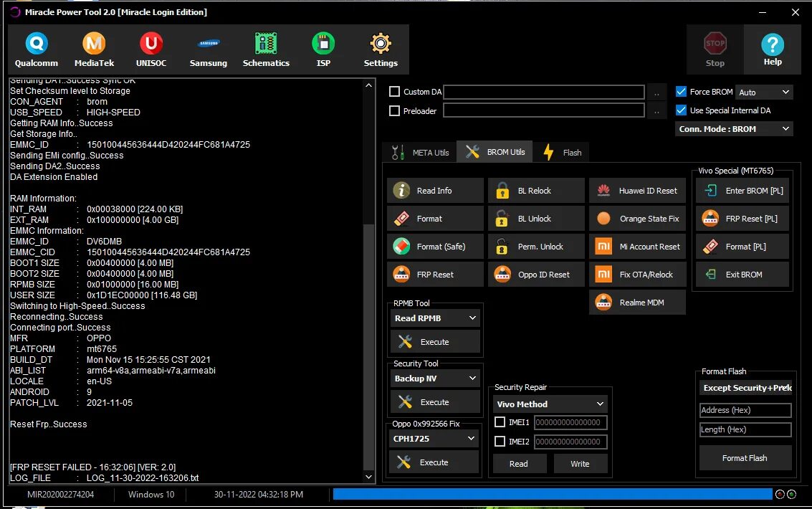
Task: Uncheck Use Special Internal DA
Action: point(681,110)
